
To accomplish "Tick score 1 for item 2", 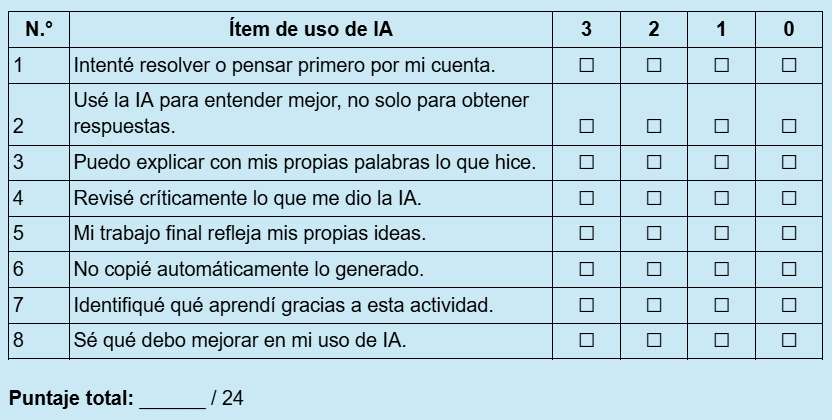I will tap(721, 127).
